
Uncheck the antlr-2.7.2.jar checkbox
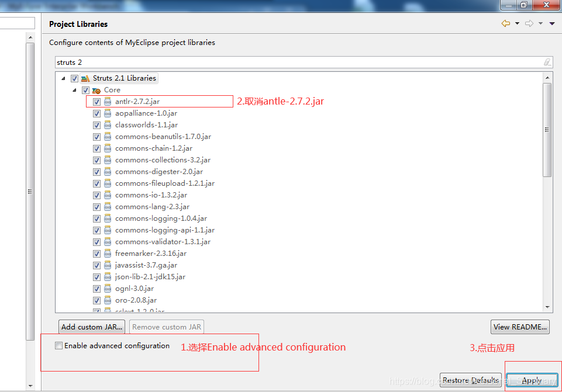(96, 102)
